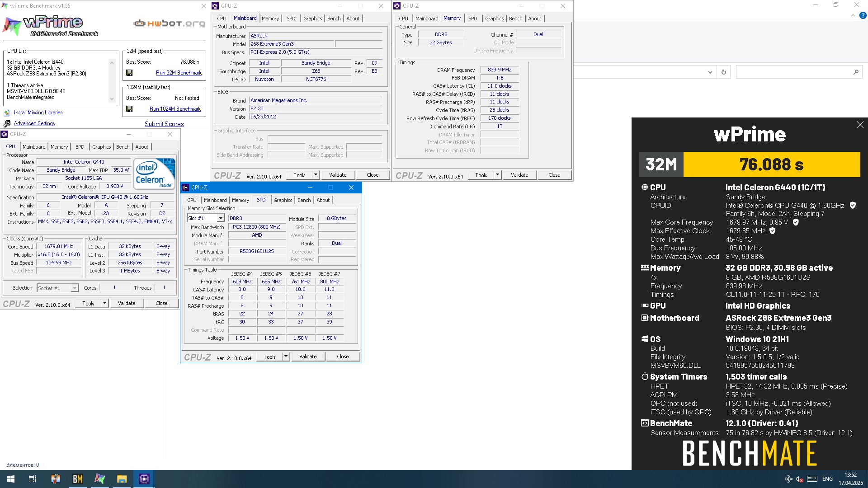The height and width of the screenshot is (488, 868).
Task: Open the Slot #1 dropdown in SPD window
Action: coord(221,218)
